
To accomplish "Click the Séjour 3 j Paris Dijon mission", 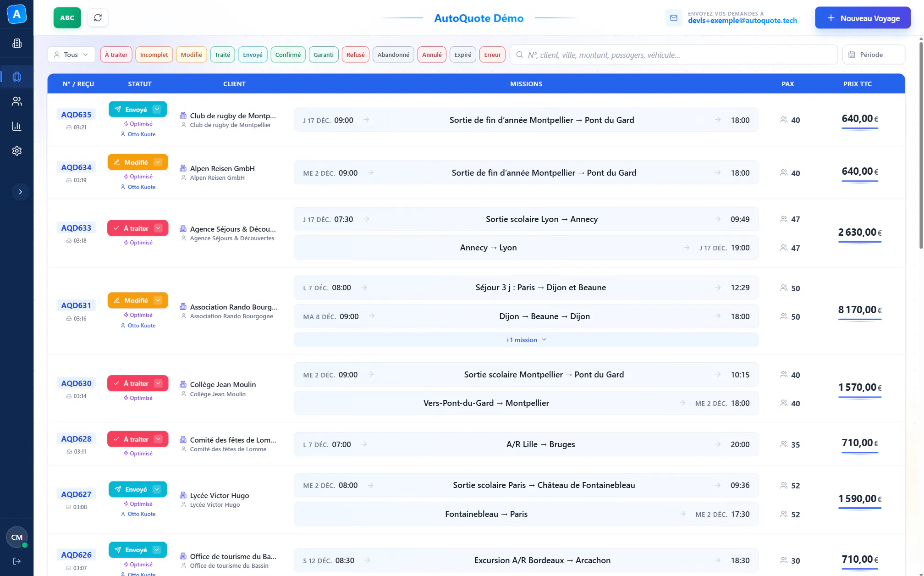I will 526,288.
